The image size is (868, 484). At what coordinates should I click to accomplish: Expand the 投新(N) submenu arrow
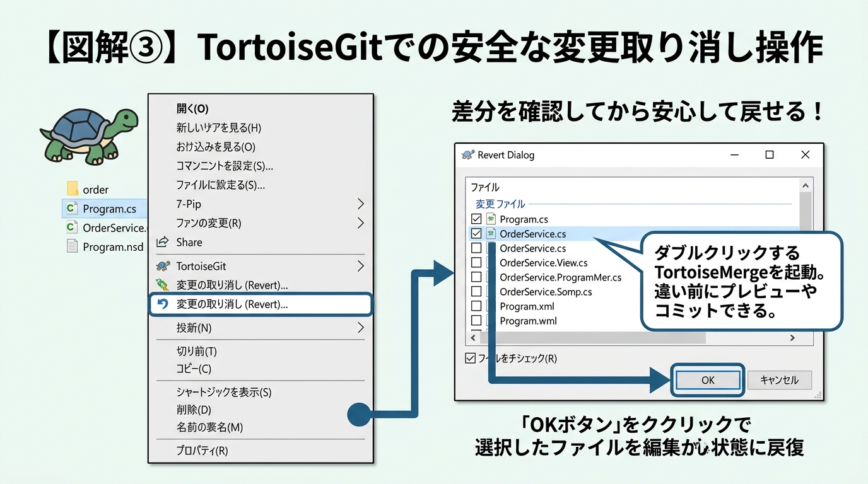361,328
